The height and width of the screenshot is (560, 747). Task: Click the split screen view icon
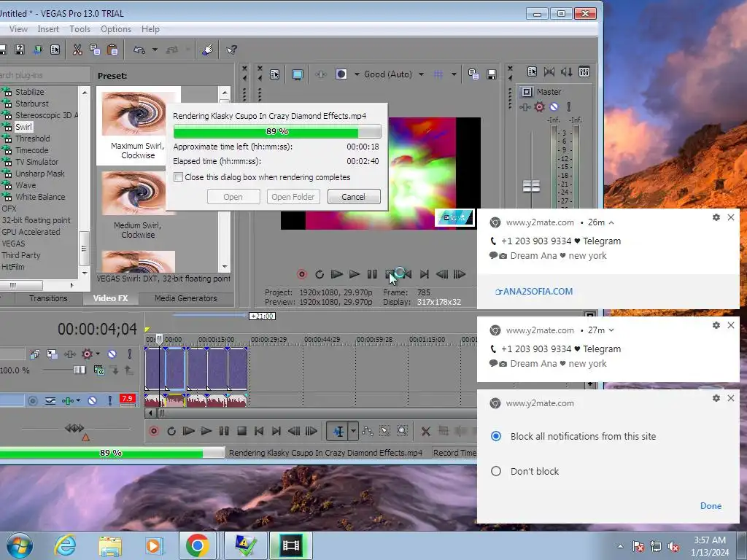click(x=341, y=74)
